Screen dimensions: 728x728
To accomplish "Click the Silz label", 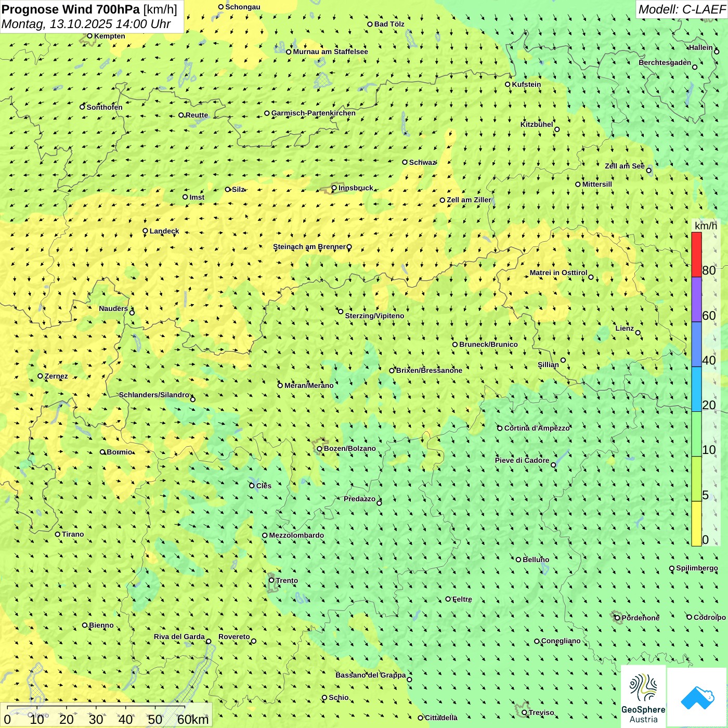I will point(238,189).
